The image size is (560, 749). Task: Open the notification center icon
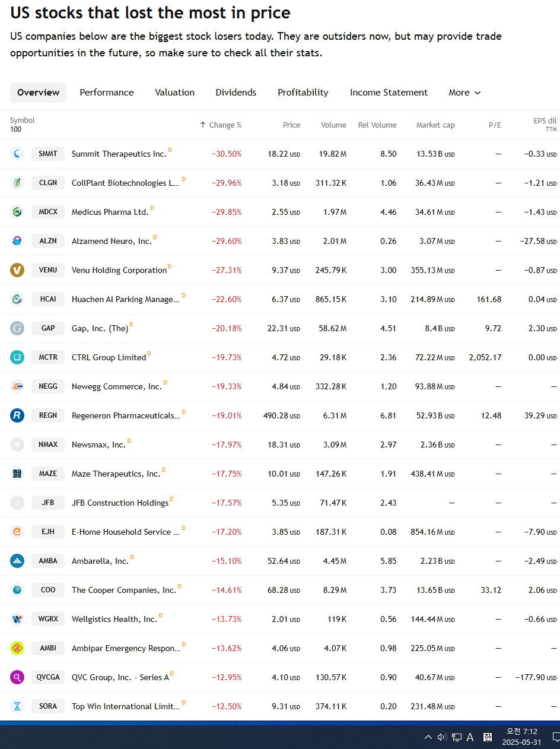pos(556,737)
